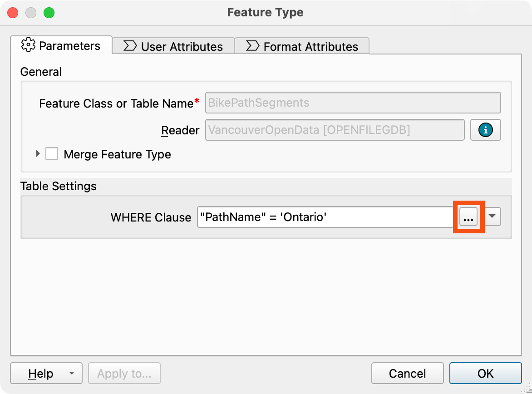
Task: Click the Feature Class or Table Name field
Action: point(353,103)
